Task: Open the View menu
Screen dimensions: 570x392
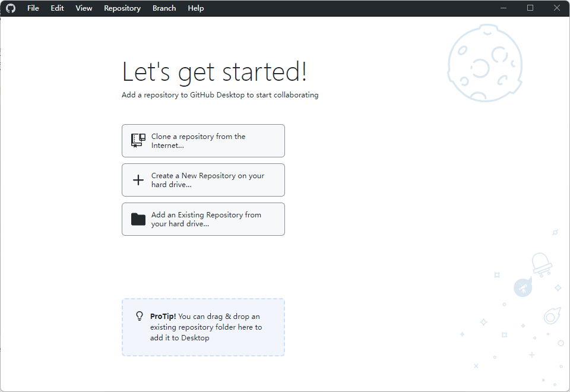Action: pos(84,8)
